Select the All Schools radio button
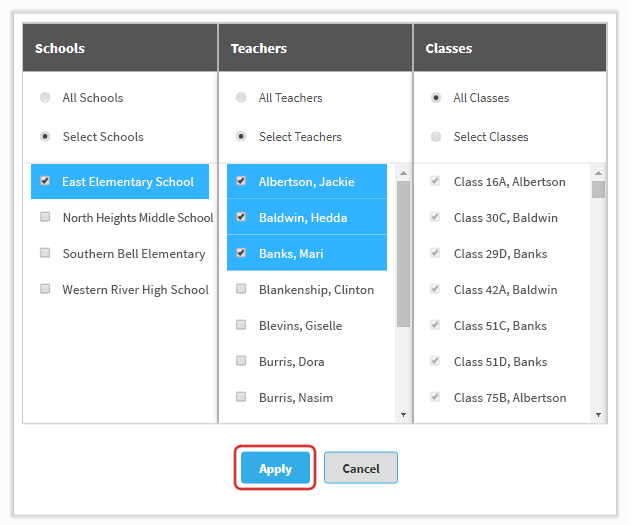 click(45, 97)
